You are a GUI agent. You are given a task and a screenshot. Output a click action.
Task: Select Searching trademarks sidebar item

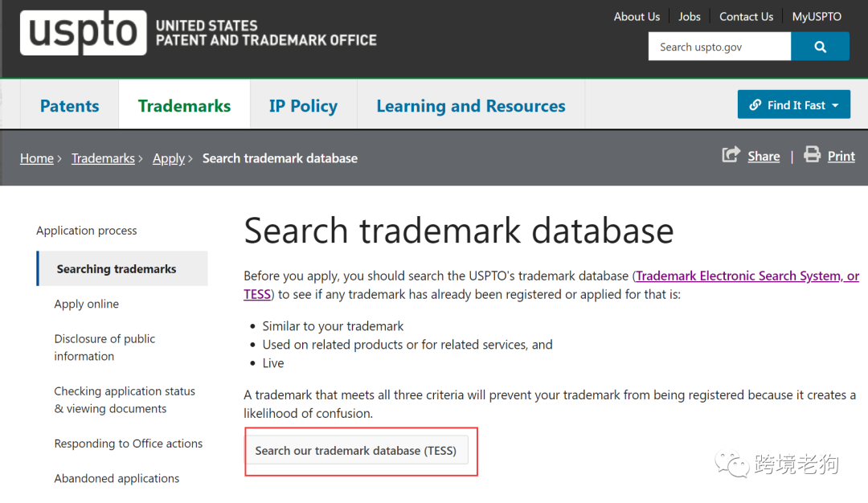(x=122, y=268)
